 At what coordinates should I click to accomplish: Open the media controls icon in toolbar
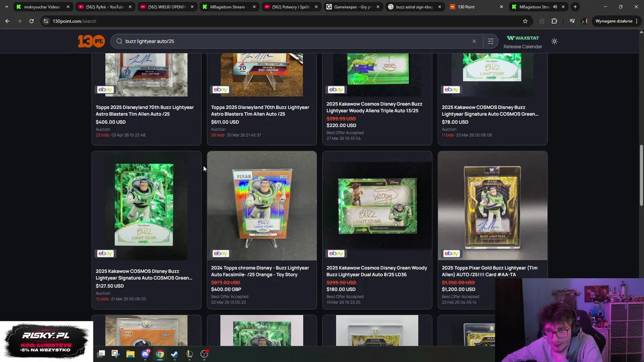(572, 21)
